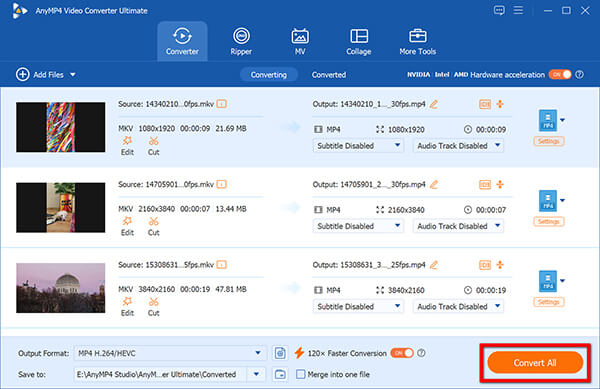Click the Add Files plus icon
The image size is (600, 389).
tap(23, 75)
